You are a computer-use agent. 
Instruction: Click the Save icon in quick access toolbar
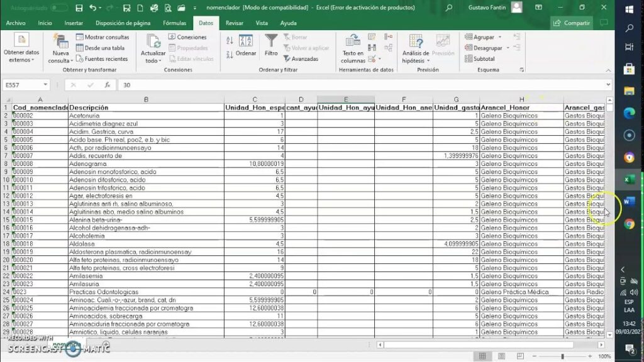pyautogui.click(x=79, y=8)
